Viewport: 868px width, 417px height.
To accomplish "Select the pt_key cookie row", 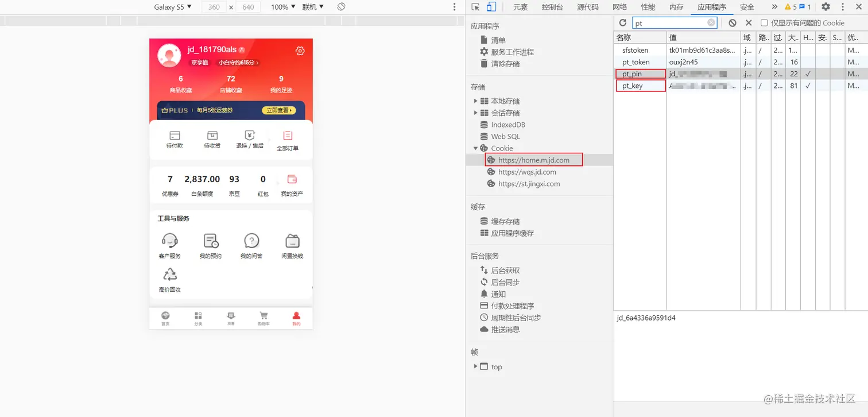I will (x=741, y=86).
